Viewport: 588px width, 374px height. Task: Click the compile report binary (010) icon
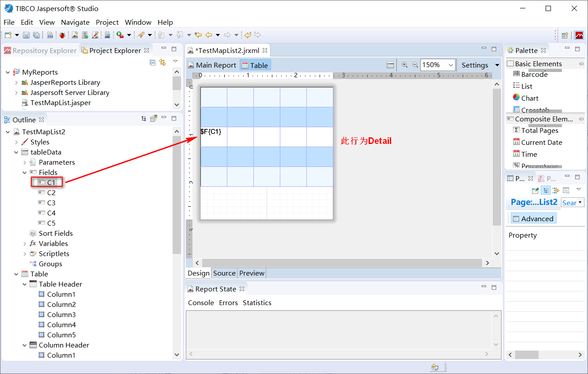pos(50,35)
